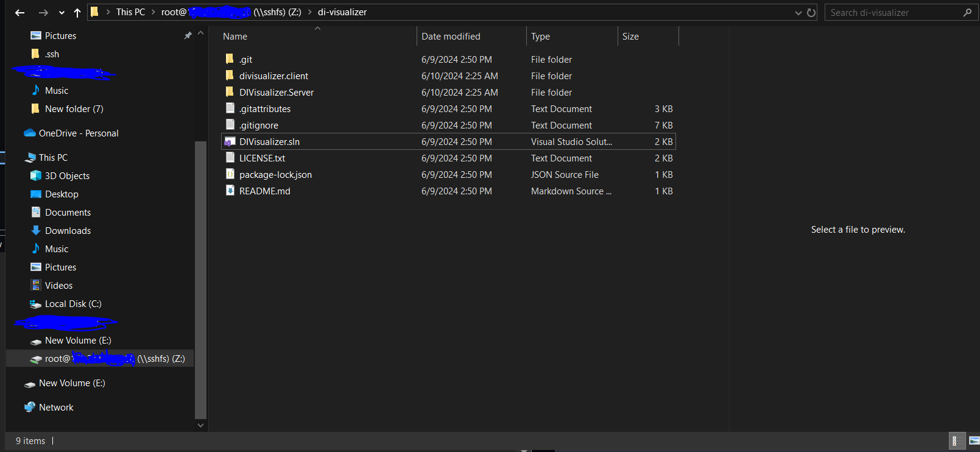Select the .git folder icon
This screenshot has height=452, width=980.
[230, 59]
